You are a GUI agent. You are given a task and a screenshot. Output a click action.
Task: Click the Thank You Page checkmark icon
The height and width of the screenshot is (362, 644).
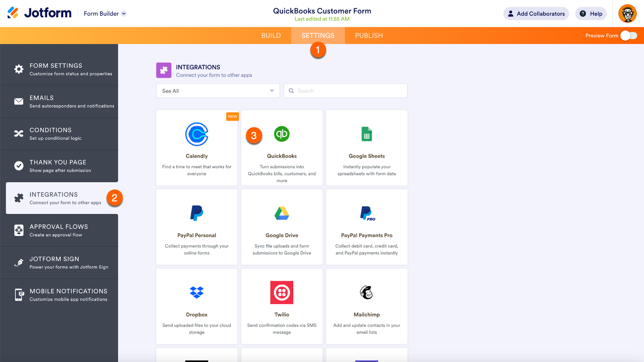coord(19,166)
